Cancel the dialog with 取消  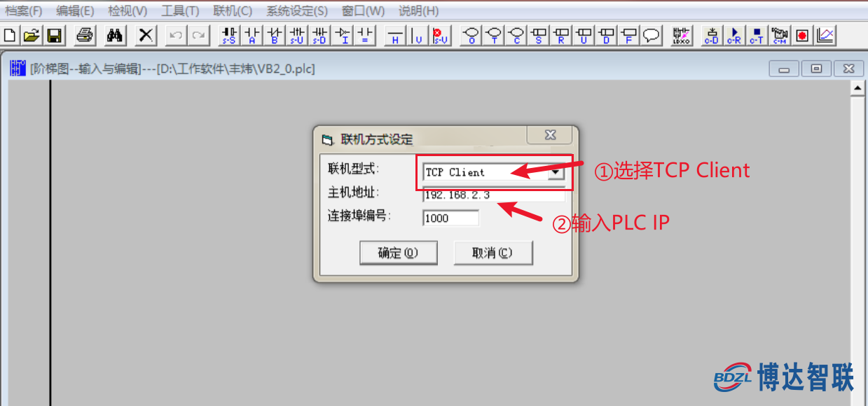(493, 252)
